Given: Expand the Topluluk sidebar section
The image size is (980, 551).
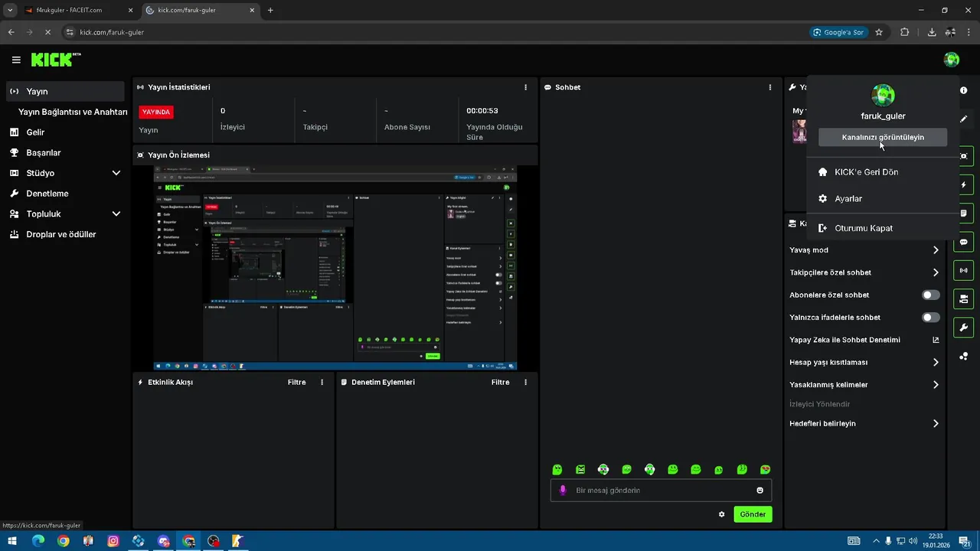Looking at the screenshot, I should click(x=116, y=214).
